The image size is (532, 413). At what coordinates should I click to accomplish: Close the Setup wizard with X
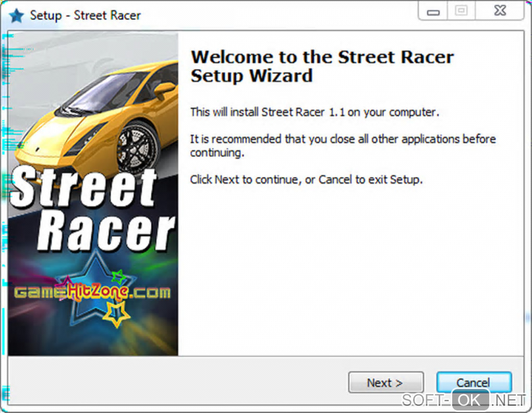(x=500, y=11)
